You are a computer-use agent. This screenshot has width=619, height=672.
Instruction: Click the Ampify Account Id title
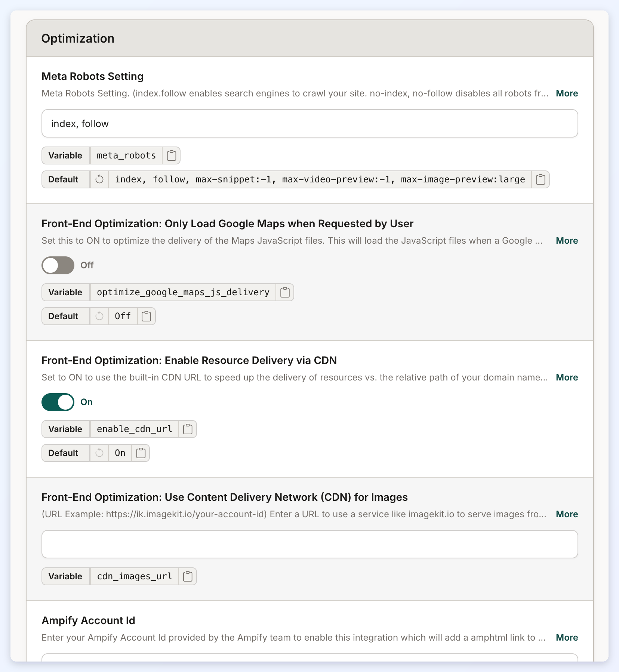click(x=88, y=620)
